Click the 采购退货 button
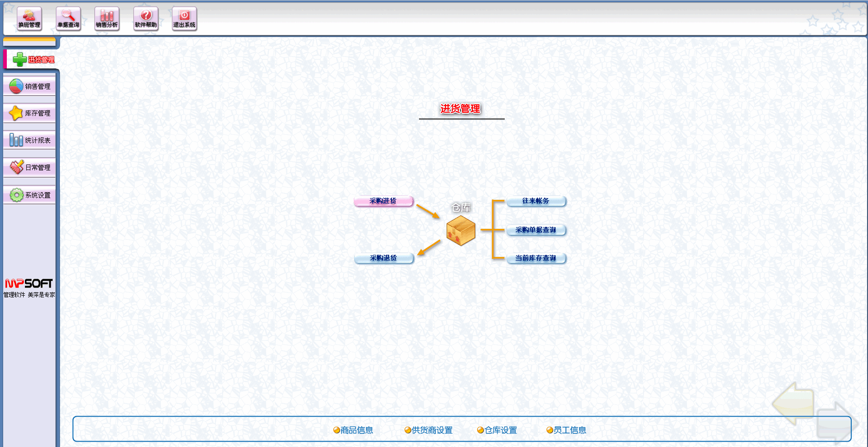The width and height of the screenshot is (868, 447). tap(384, 258)
